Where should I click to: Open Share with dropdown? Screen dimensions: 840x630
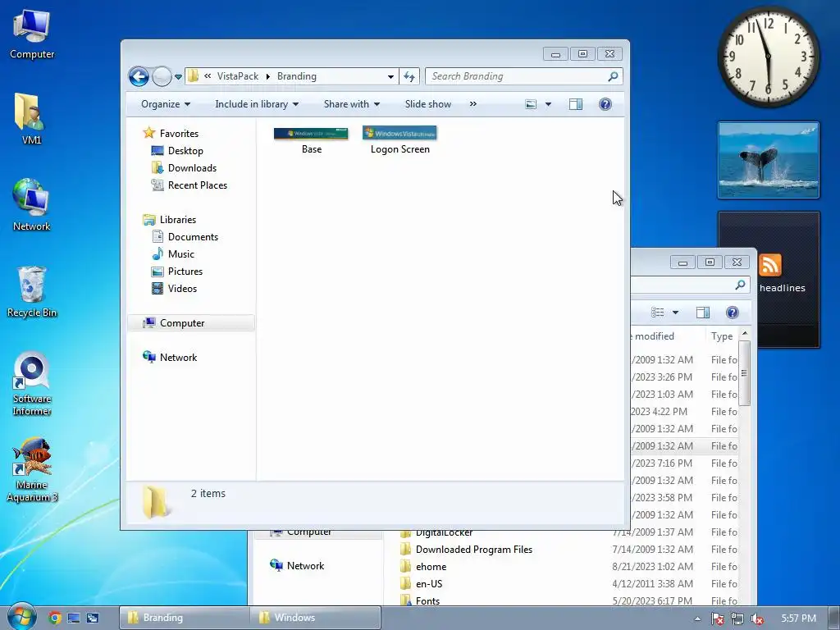click(x=351, y=104)
